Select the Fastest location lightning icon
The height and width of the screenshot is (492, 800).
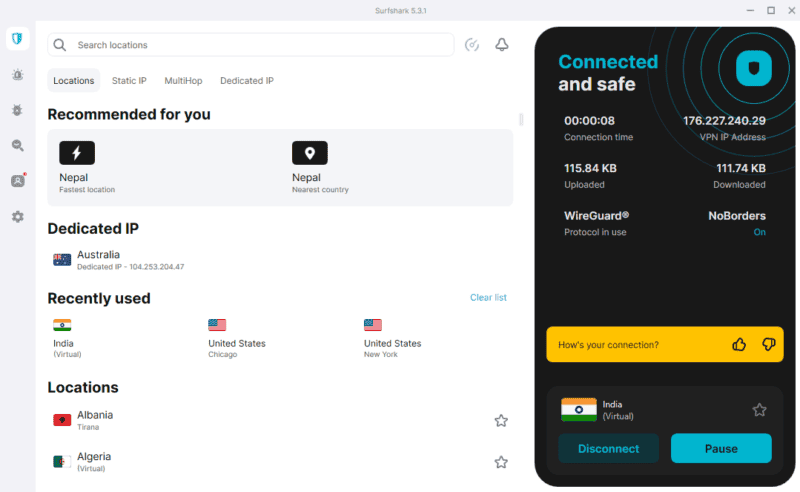click(77, 153)
